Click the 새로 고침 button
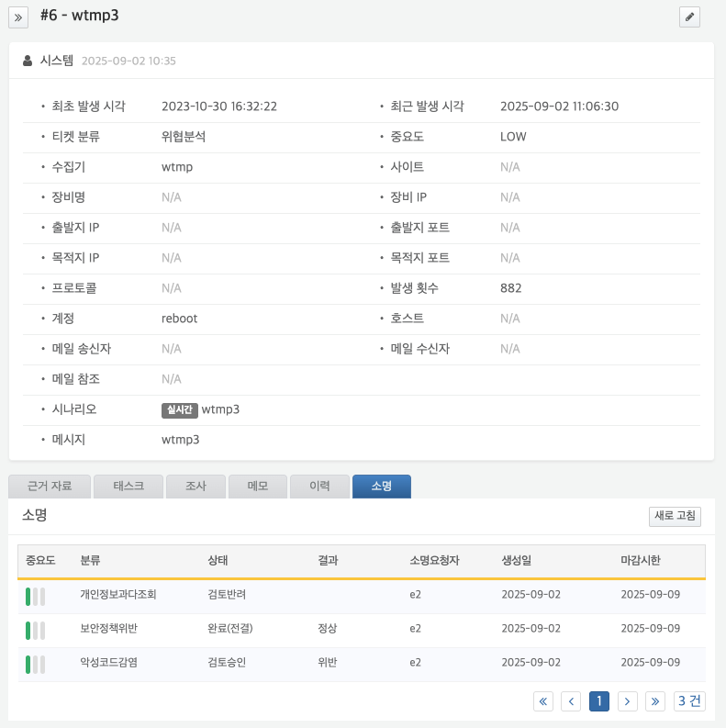 click(675, 516)
